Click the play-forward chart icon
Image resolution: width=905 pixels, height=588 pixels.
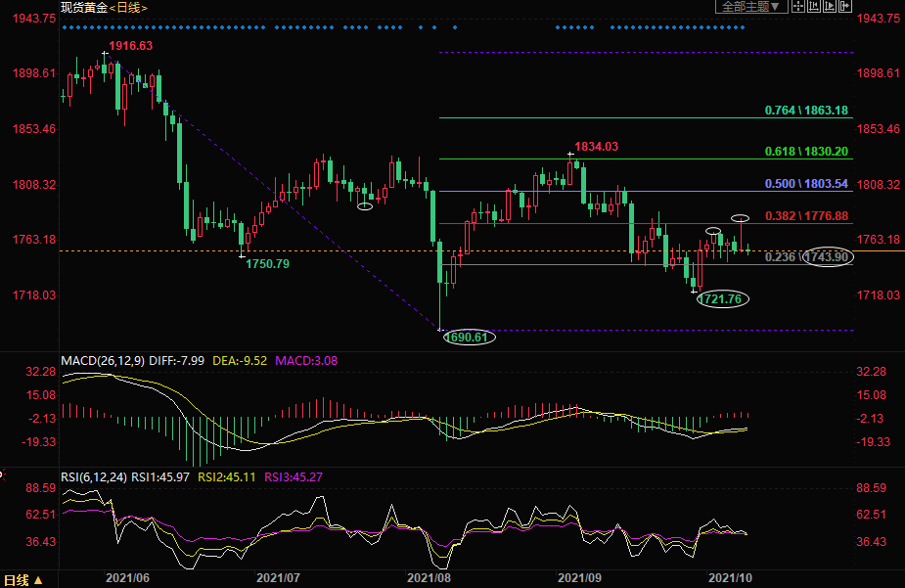click(830, 6)
